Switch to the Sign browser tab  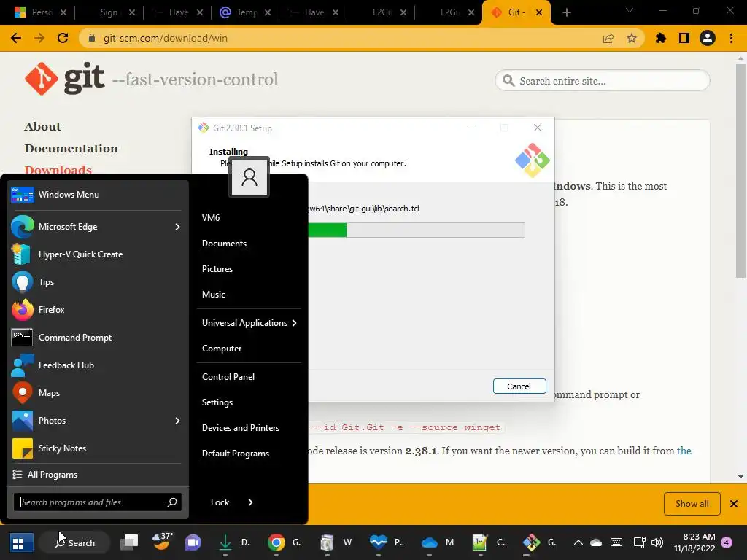109,12
